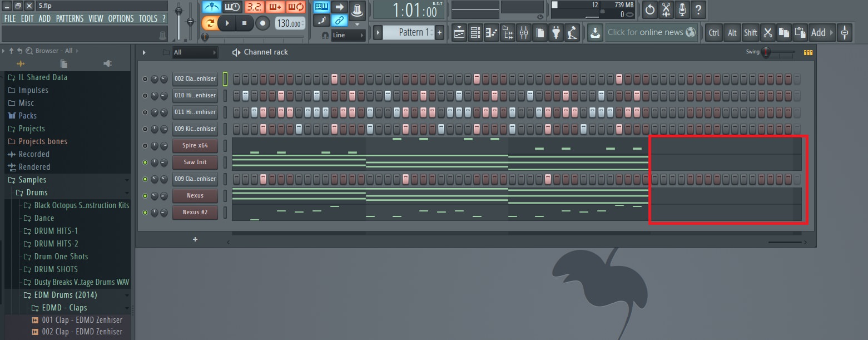Open the playlist view icon

click(x=459, y=33)
